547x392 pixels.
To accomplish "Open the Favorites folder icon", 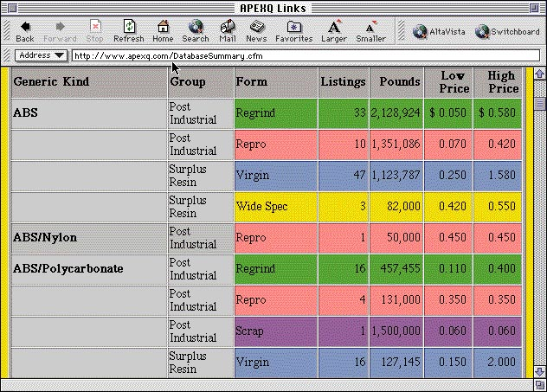I will [x=294, y=31].
